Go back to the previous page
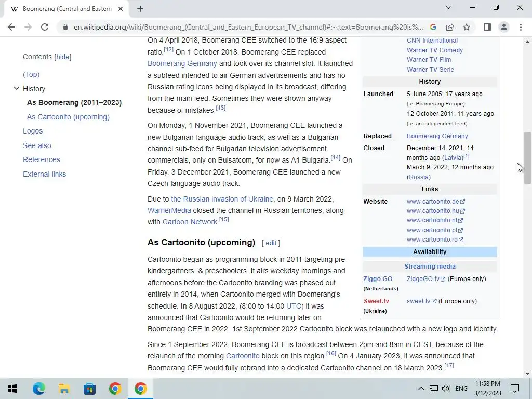 tap(11, 27)
